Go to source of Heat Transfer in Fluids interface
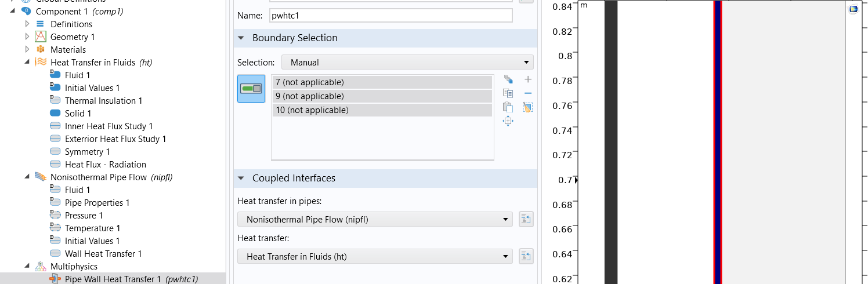868x284 pixels. [x=526, y=256]
